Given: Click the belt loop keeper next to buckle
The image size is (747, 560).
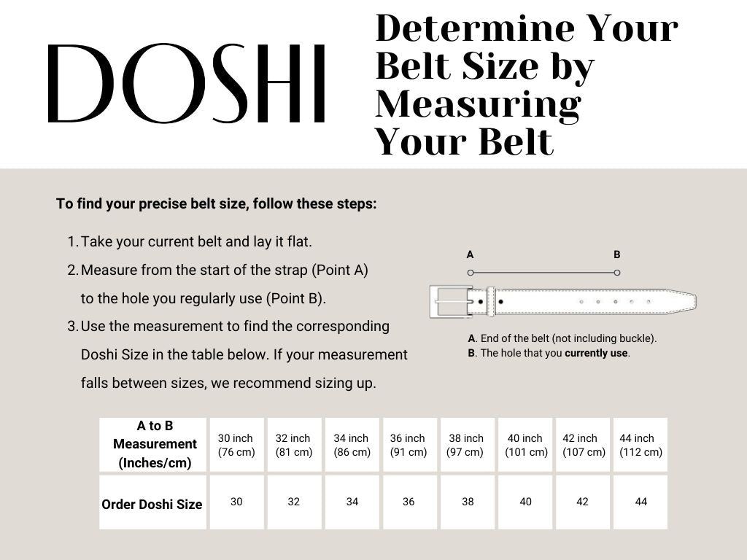Looking at the screenshot, I should pos(491,301).
